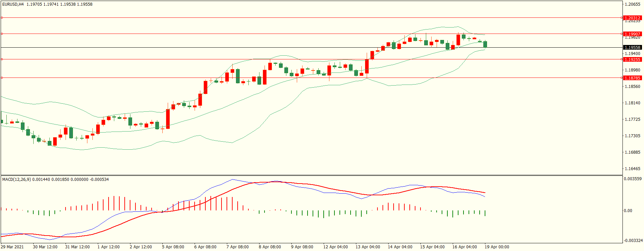Click the 0.003559 MACD scale label
Image resolution: width=644 pixels, height=251 pixels.
(633, 179)
